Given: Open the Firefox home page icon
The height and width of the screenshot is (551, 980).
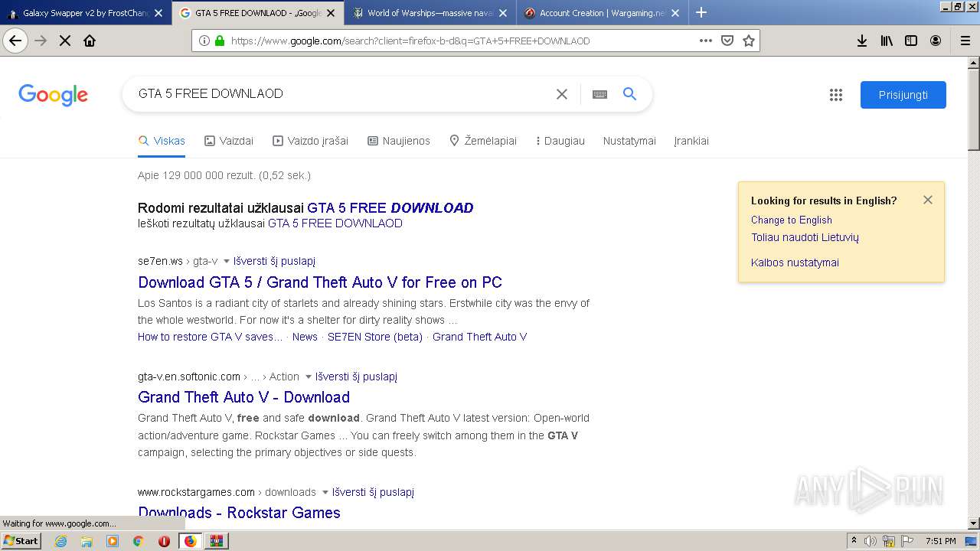Looking at the screenshot, I should pyautogui.click(x=90, y=41).
